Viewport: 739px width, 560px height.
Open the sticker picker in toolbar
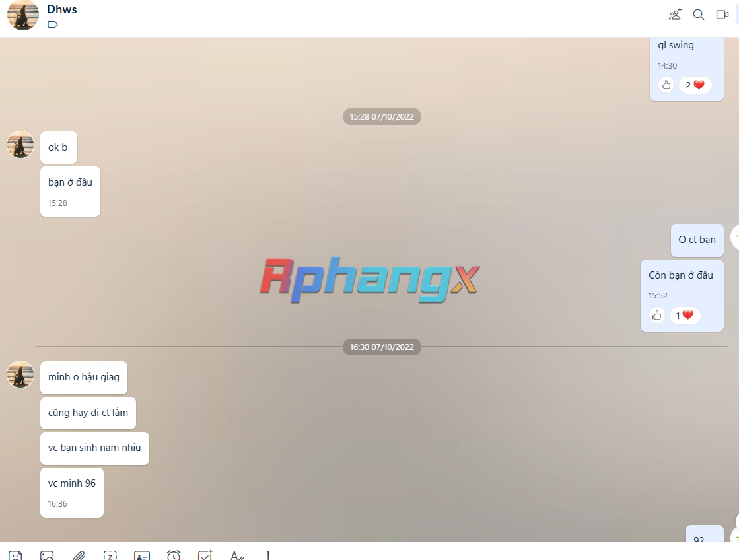pos(16,556)
